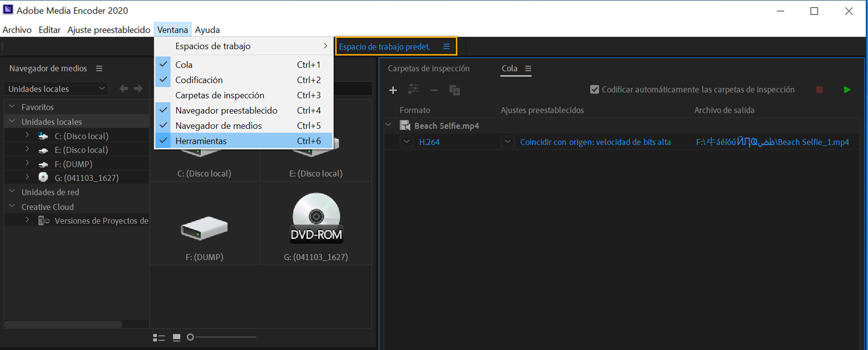868x350 pixels.
Task: Click the red Stop Queue button
Action: tap(819, 90)
